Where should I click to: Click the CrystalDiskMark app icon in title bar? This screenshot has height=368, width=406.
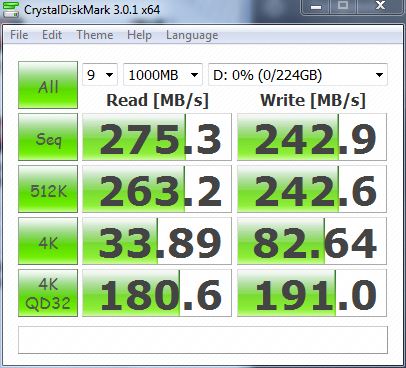pos(10,9)
